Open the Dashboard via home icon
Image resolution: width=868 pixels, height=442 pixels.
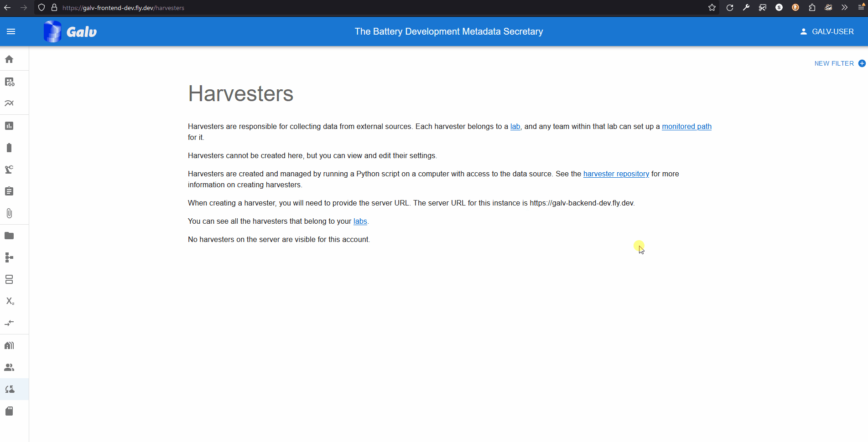(9, 59)
